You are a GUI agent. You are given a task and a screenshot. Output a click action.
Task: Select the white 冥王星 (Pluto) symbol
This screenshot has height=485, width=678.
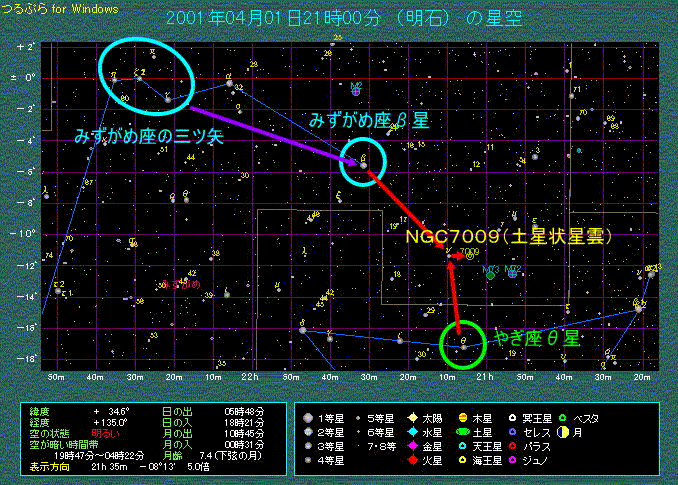512,418
